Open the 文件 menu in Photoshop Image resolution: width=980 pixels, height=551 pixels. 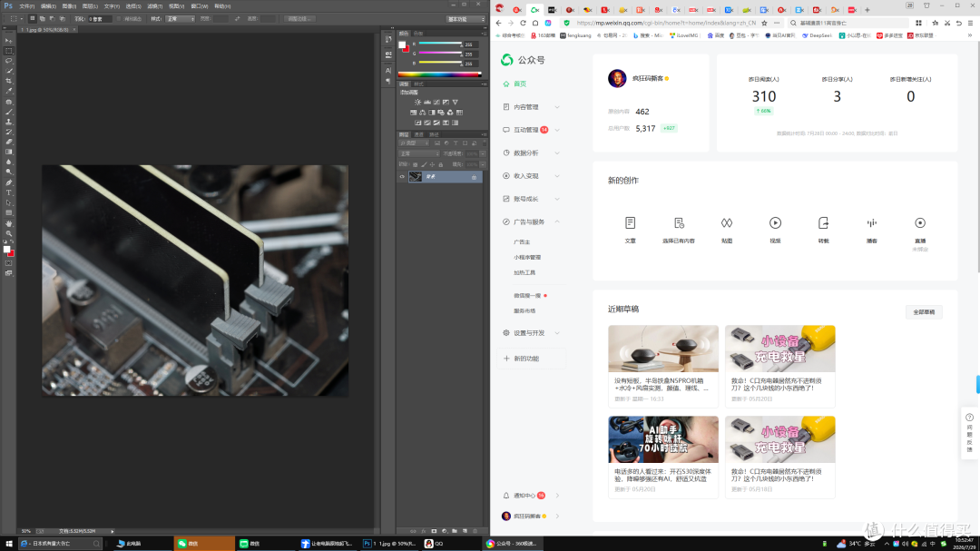27,6
